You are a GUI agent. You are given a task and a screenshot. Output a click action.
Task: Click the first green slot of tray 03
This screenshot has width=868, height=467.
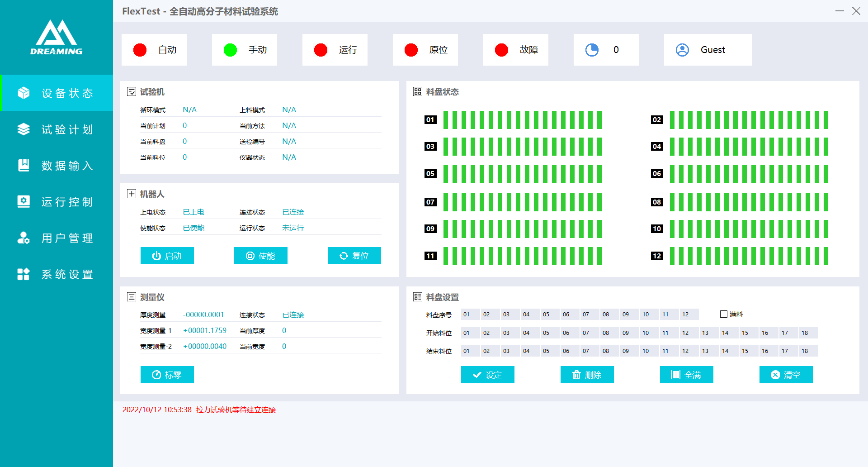point(446,147)
